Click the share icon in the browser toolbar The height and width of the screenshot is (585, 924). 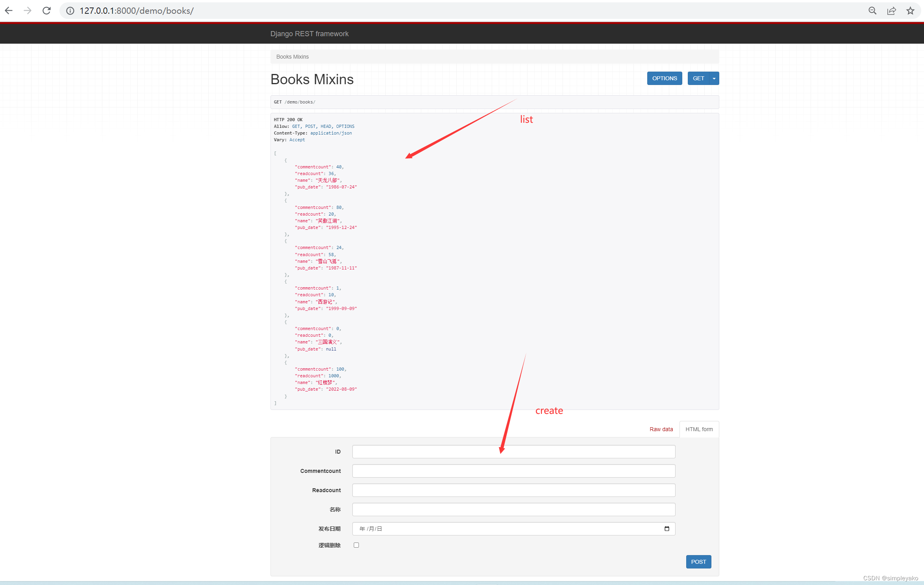coord(891,11)
